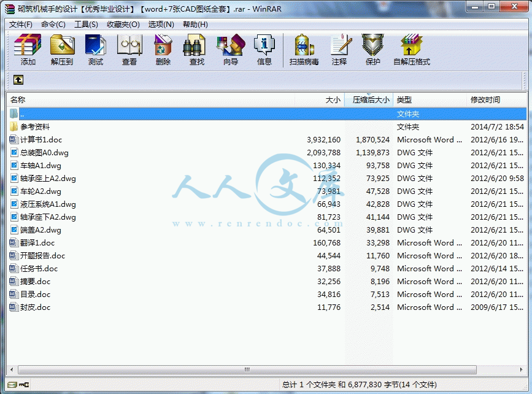Click the horizontal scrollbar thumb
Screen dimensions: 532x394
[247, 369]
